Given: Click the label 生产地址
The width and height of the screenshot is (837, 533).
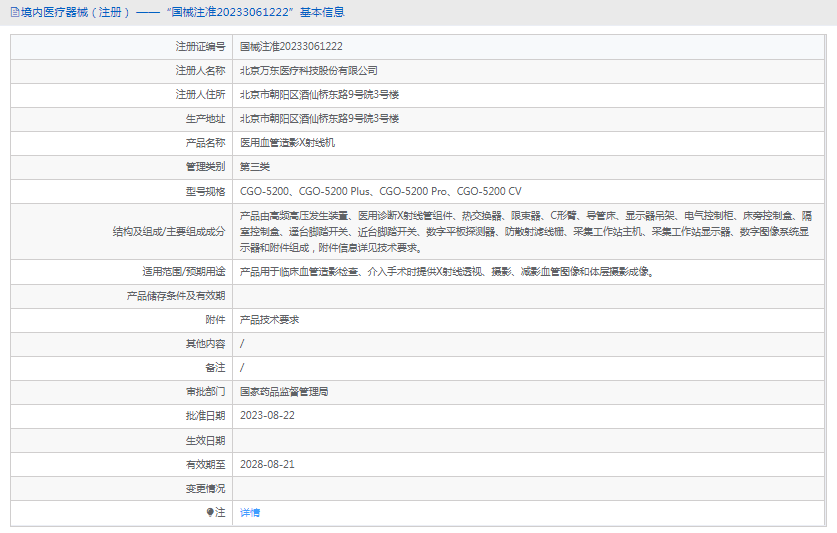Looking at the screenshot, I should 206,119.
